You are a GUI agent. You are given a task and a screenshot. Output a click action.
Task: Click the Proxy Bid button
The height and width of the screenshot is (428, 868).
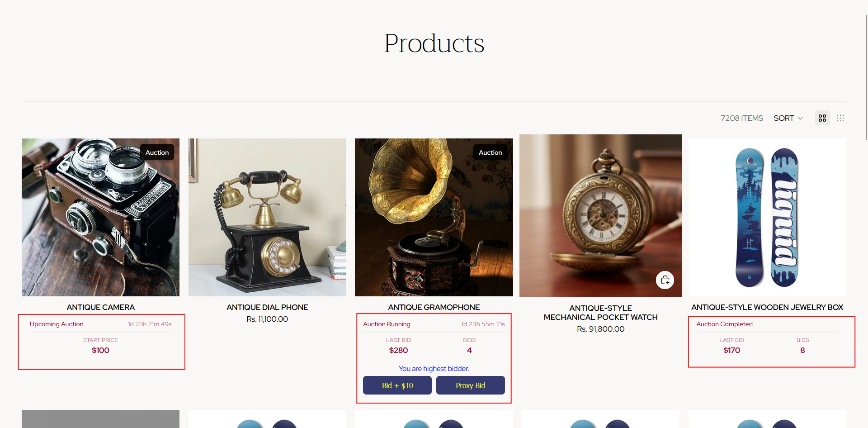tap(470, 385)
